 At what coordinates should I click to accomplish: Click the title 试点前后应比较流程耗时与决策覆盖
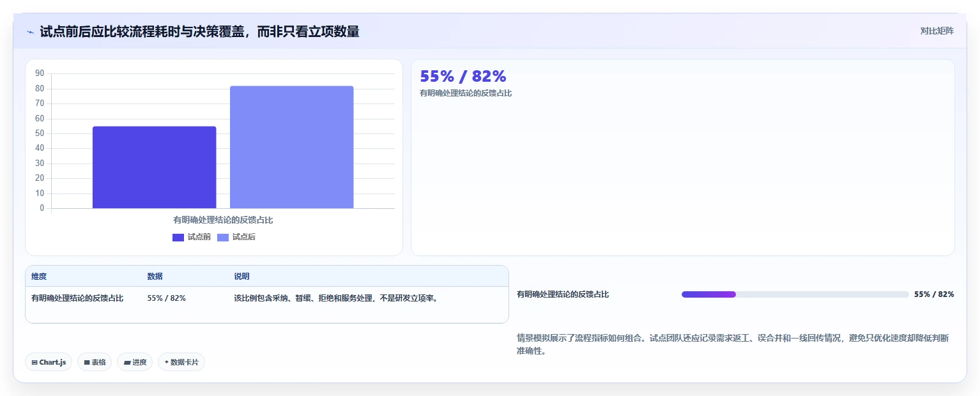[199, 31]
